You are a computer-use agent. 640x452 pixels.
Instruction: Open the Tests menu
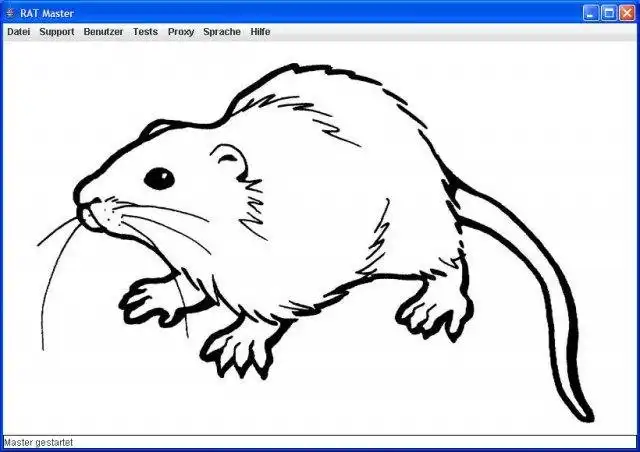pos(145,32)
